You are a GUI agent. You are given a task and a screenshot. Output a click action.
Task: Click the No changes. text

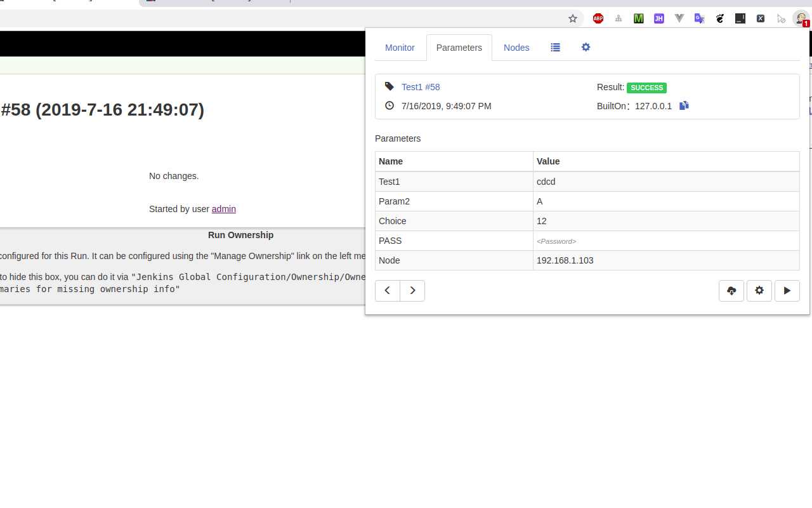[174, 176]
